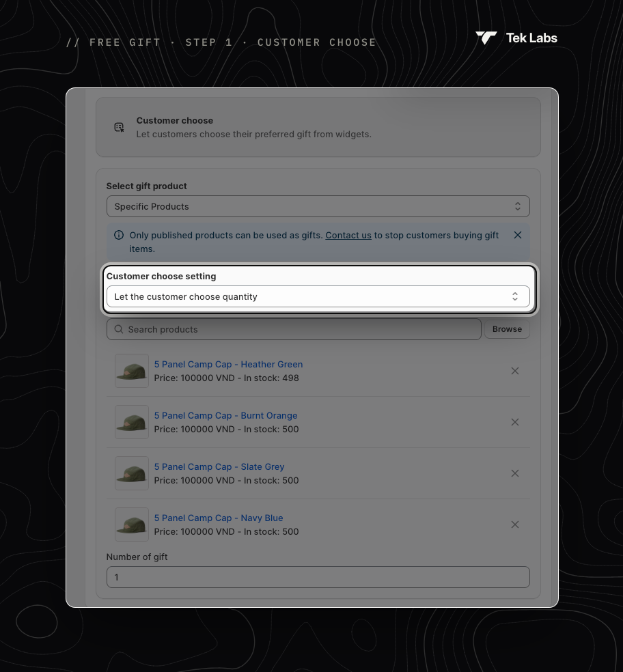Click the Heather Green cap thumbnail
Image resolution: width=623 pixels, height=672 pixels.
pos(132,371)
